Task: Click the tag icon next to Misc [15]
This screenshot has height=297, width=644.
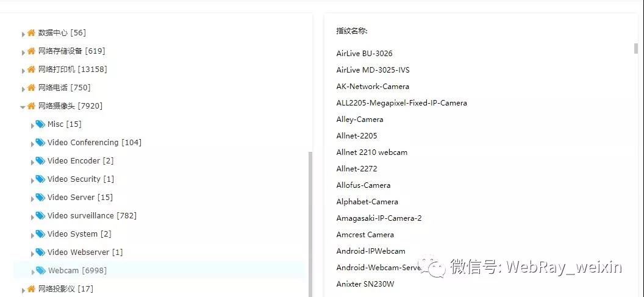Action: (40, 124)
